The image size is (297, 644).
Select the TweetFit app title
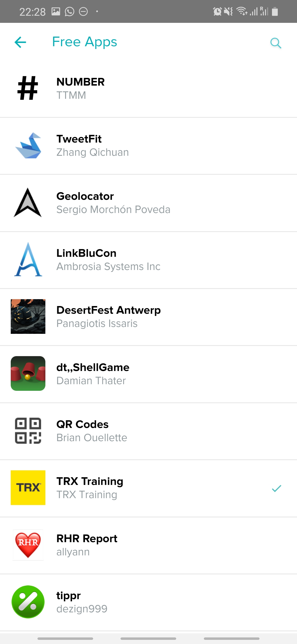79,139
